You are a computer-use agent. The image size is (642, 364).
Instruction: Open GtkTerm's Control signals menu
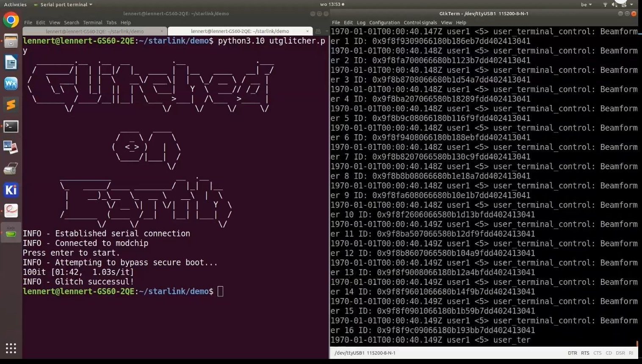[x=420, y=22]
